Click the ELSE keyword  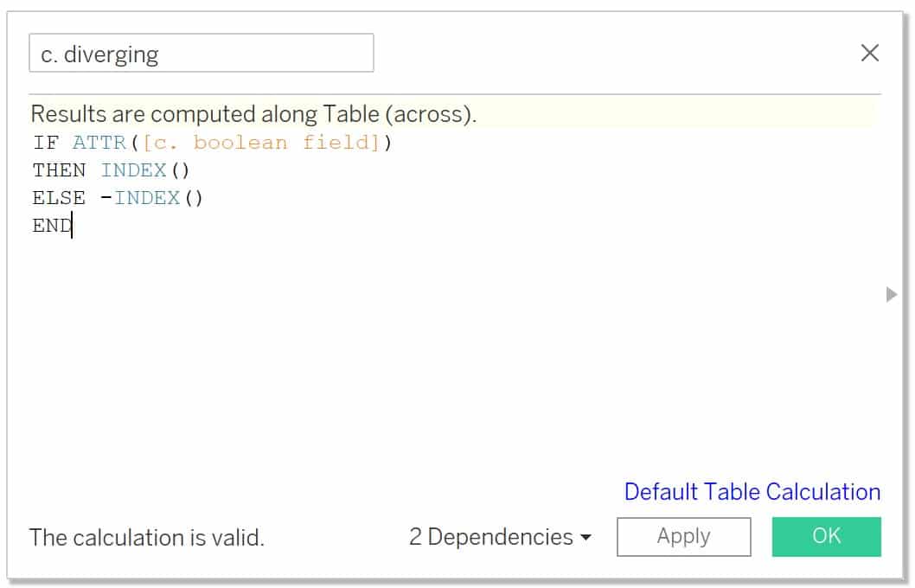pyautogui.click(x=59, y=198)
